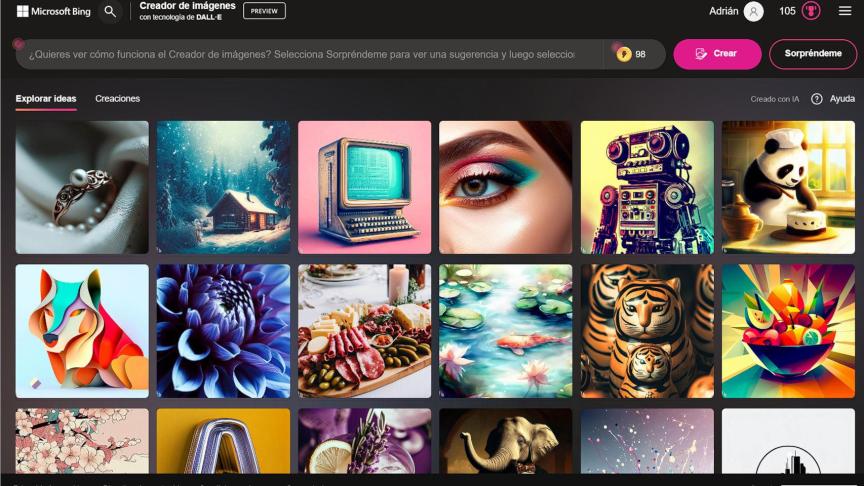This screenshot has height=486, width=864.
Task: Click the image prompt text field
Action: coord(300,54)
